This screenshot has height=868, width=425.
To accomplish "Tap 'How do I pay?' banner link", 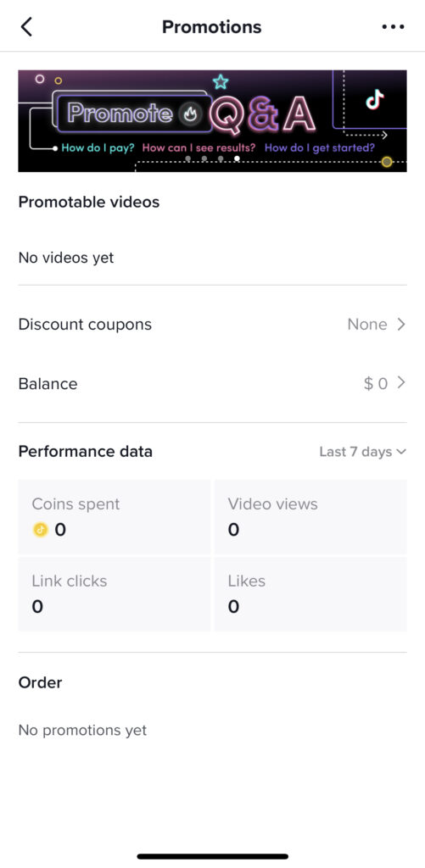I will (x=98, y=147).
